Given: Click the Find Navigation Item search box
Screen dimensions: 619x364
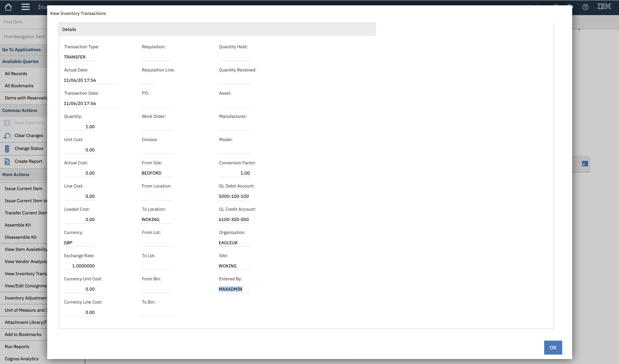Looking at the screenshot, I should [x=24, y=37].
